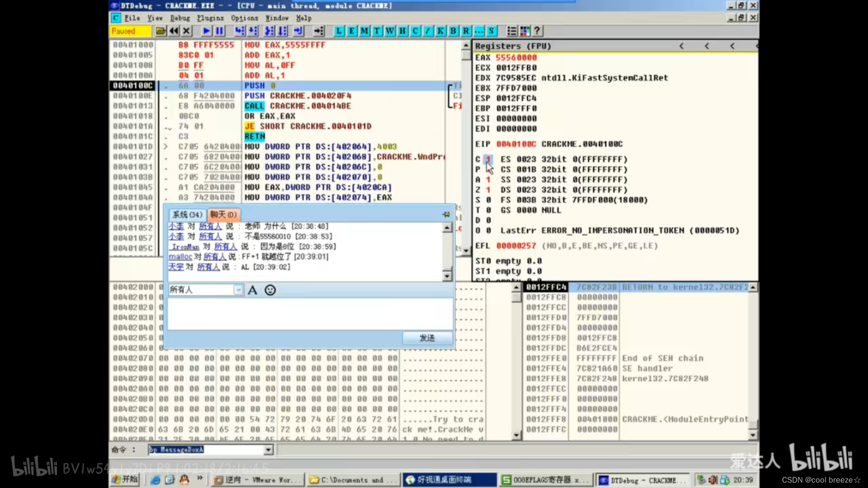Click the Trace Over toolbar icon
The image size is (868, 488).
[x=283, y=31]
